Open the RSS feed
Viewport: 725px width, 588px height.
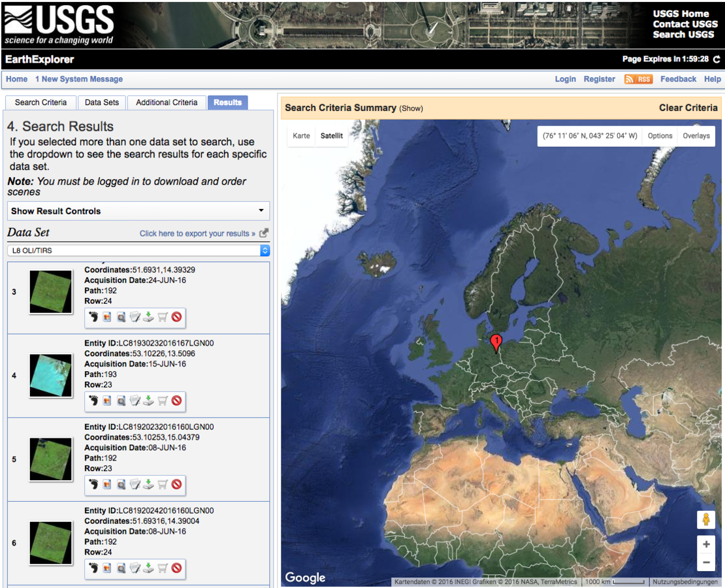click(638, 79)
